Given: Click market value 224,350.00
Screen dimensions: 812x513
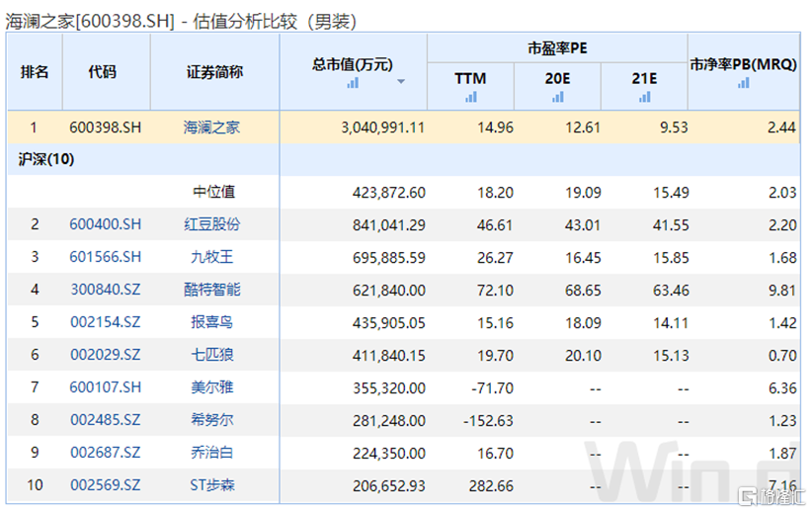Looking at the screenshot, I should (x=389, y=454).
